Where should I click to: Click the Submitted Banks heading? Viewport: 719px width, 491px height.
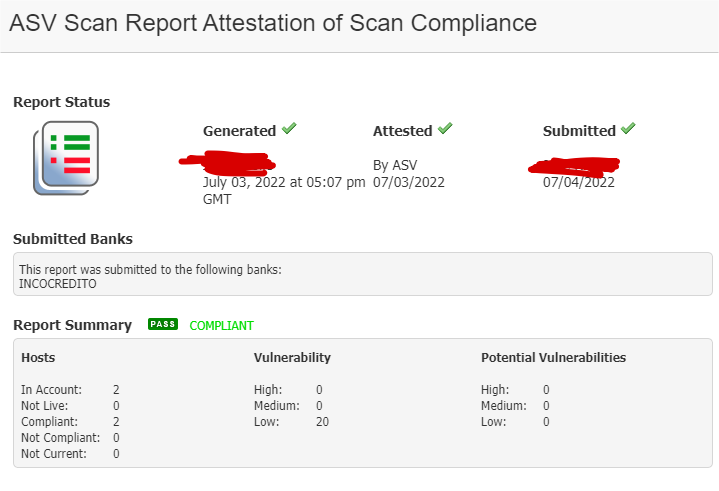[x=72, y=239]
